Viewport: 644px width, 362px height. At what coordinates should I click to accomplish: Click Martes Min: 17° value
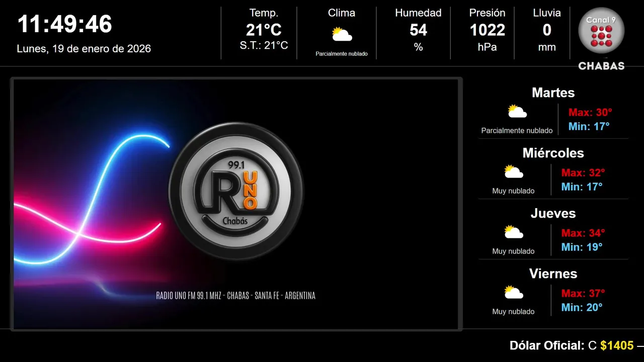589,126
